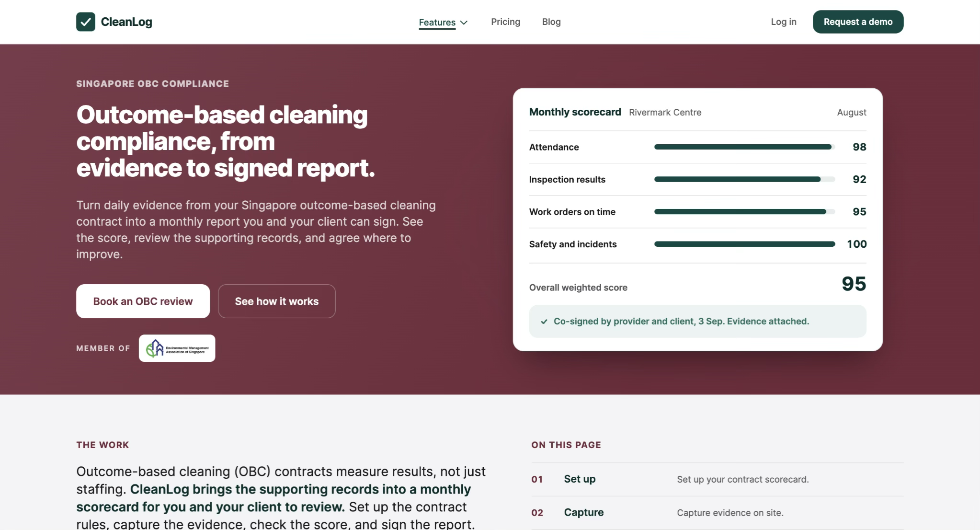980x530 pixels.
Task: Expand the Features chevron arrow
Action: [x=464, y=23]
